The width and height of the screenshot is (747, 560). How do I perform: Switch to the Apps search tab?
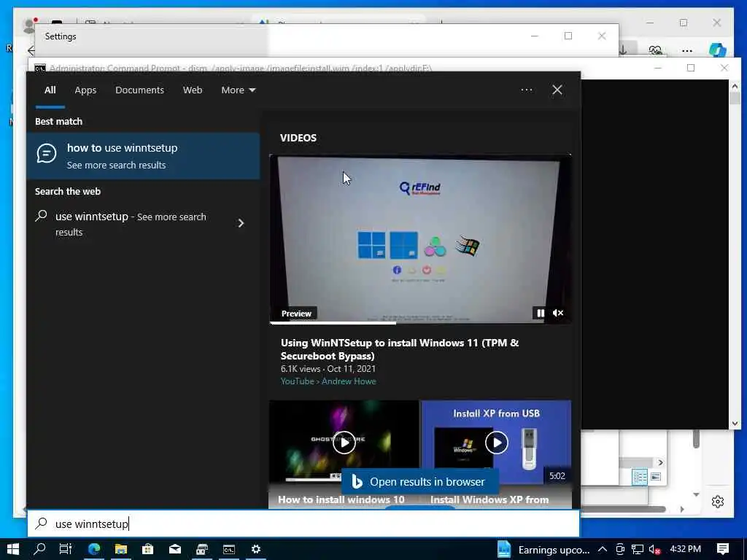click(x=85, y=90)
